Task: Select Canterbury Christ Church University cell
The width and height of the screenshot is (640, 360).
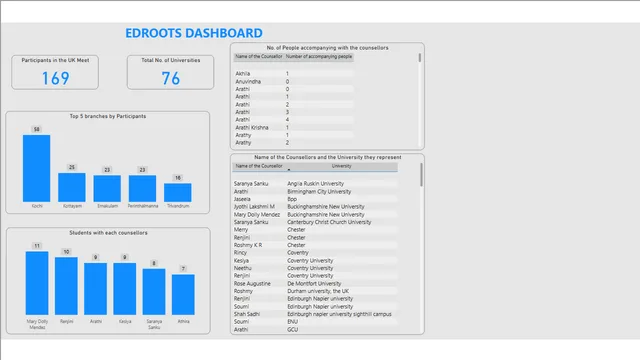Action: click(x=329, y=222)
